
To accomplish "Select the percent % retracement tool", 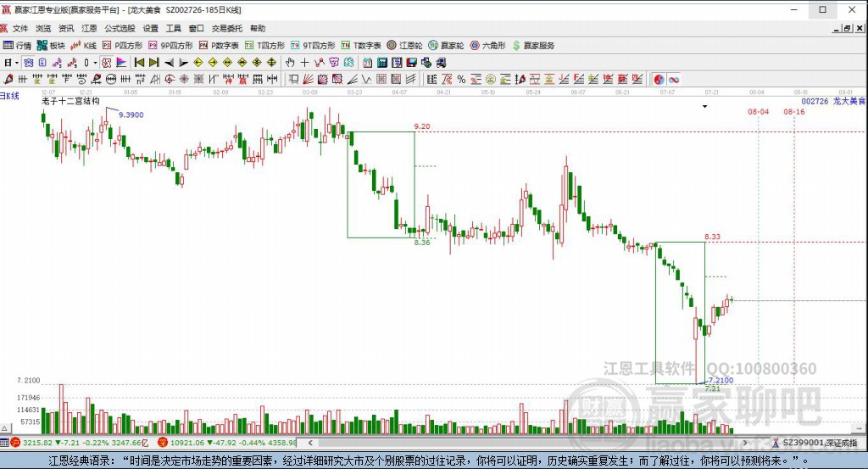I will [x=461, y=79].
